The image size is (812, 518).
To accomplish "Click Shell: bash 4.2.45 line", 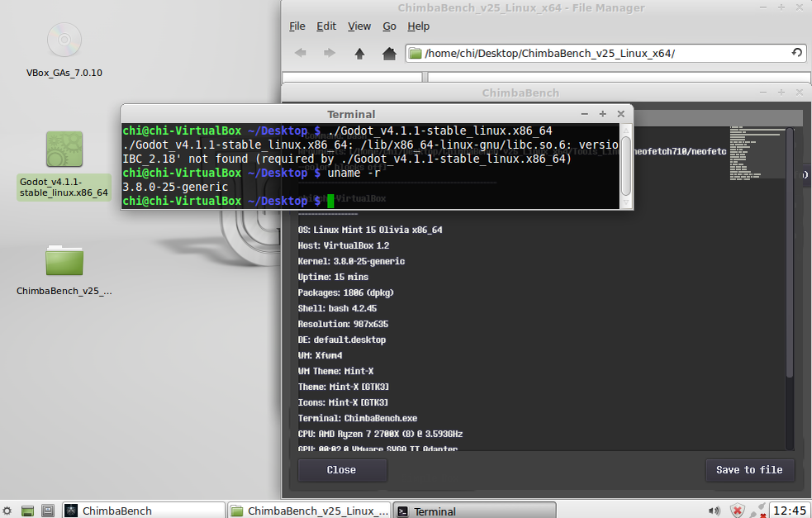I will point(337,308).
